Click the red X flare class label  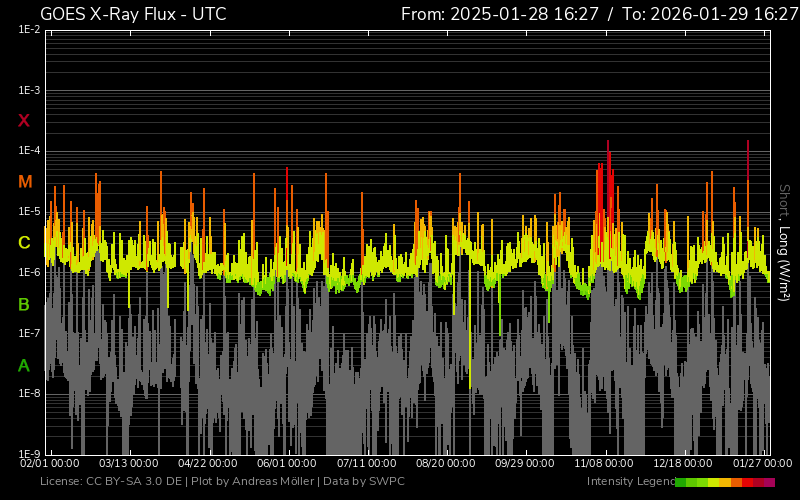pyautogui.click(x=24, y=121)
